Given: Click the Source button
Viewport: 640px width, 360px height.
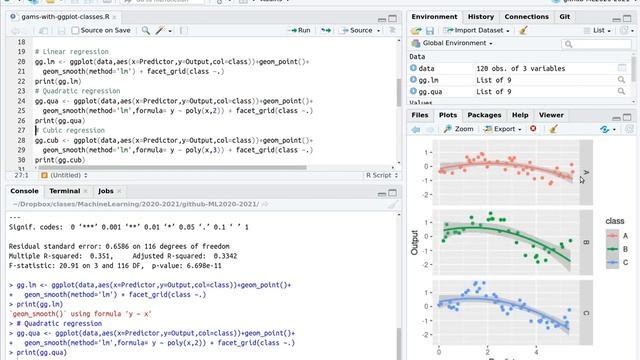Looking at the screenshot, I should pos(357,30).
